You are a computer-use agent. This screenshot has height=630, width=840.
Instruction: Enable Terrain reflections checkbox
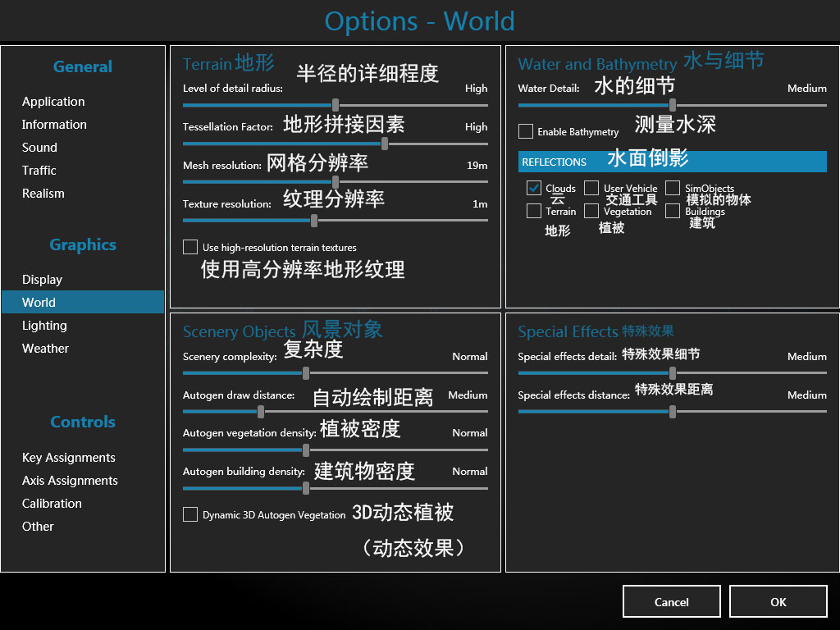click(x=533, y=211)
